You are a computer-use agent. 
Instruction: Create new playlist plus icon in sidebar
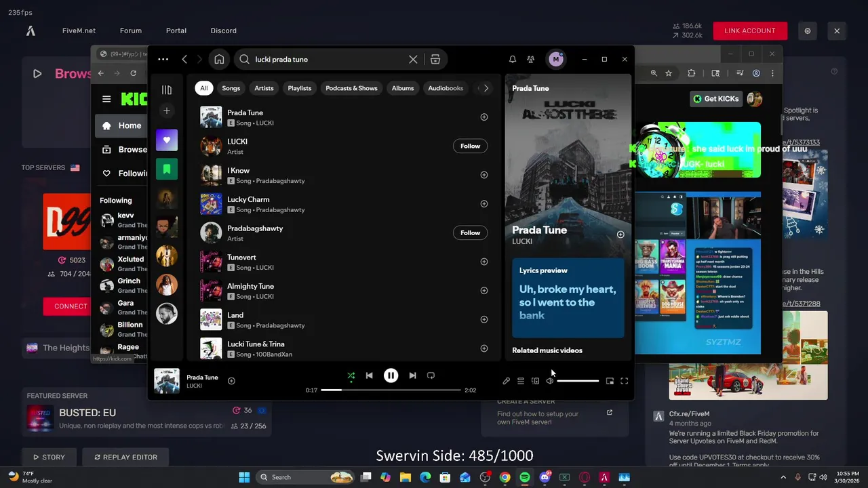click(x=167, y=110)
